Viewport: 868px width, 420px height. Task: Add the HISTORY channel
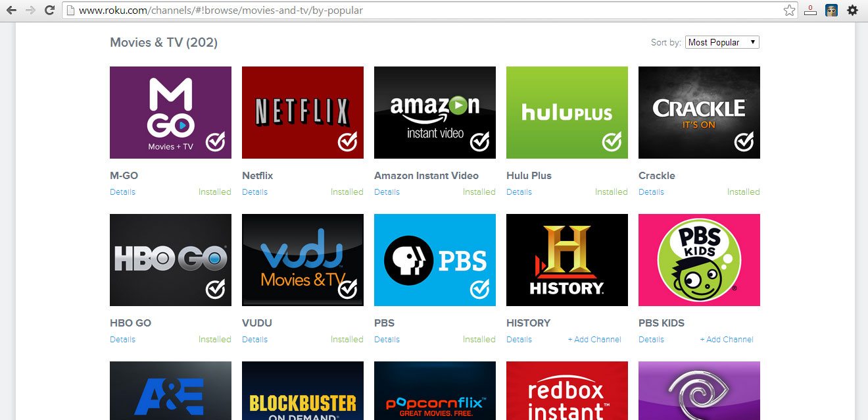click(594, 340)
